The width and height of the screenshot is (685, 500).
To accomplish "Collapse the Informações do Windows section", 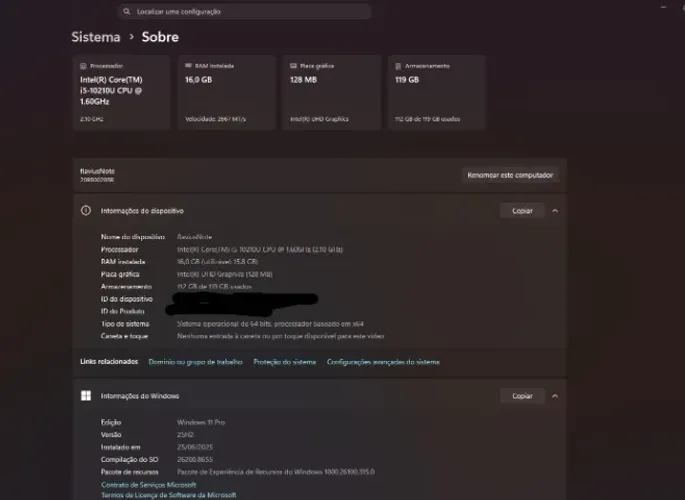I will (x=555, y=396).
